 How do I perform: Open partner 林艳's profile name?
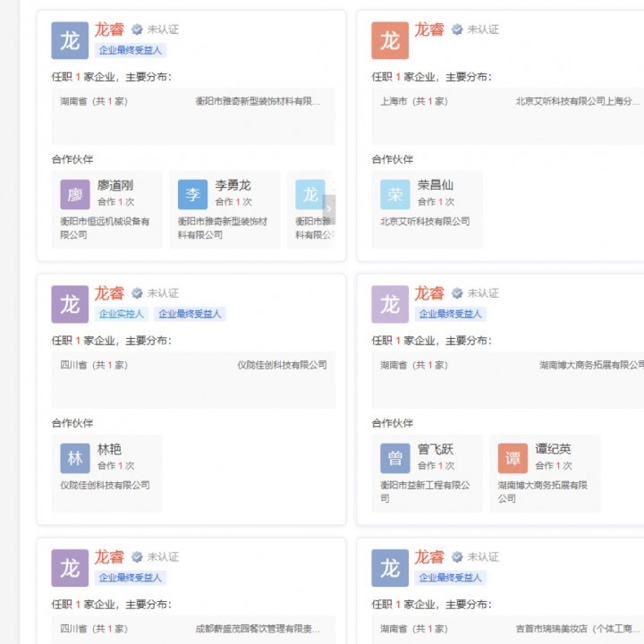(109, 449)
